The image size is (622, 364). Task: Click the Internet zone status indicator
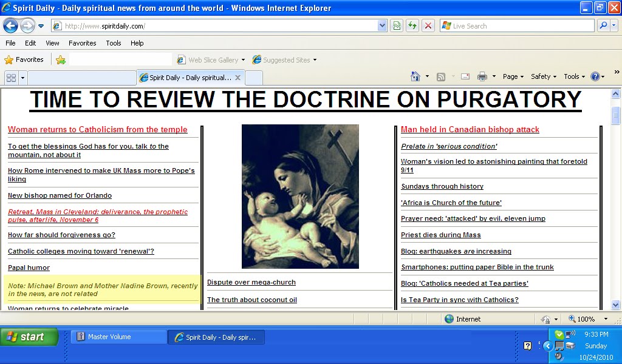point(462,319)
